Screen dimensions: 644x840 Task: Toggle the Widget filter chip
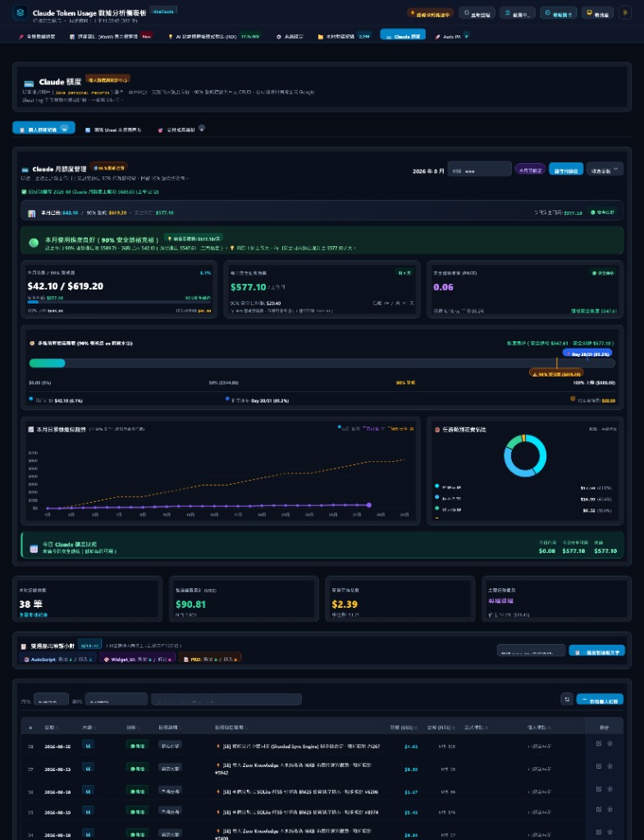click(138, 659)
